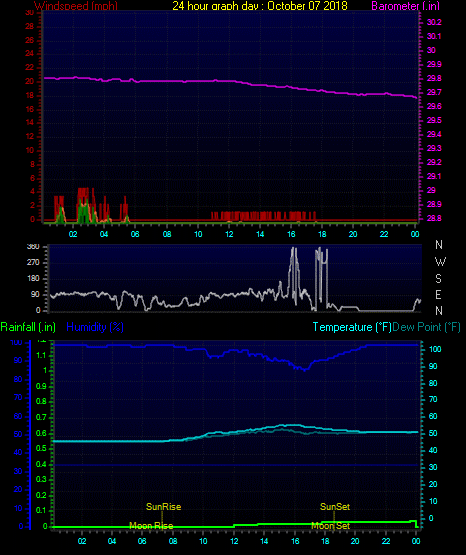Click the Moon Set marker label
This screenshot has width=466, height=555.
click(x=330, y=526)
